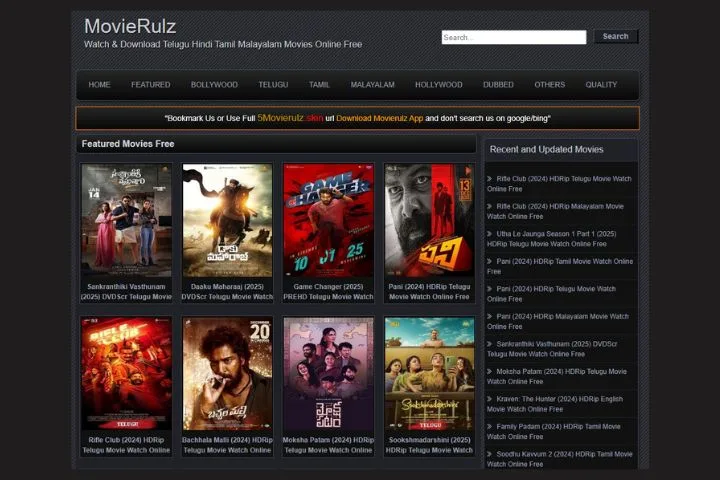Click arrow icon beside Kraven: The Hunter entry
Screen dimensions: 720x480
pyautogui.click(x=489, y=399)
